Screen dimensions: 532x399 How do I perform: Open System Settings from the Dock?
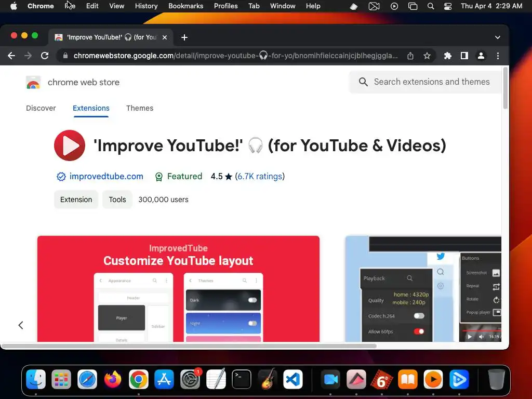point(190,379)
